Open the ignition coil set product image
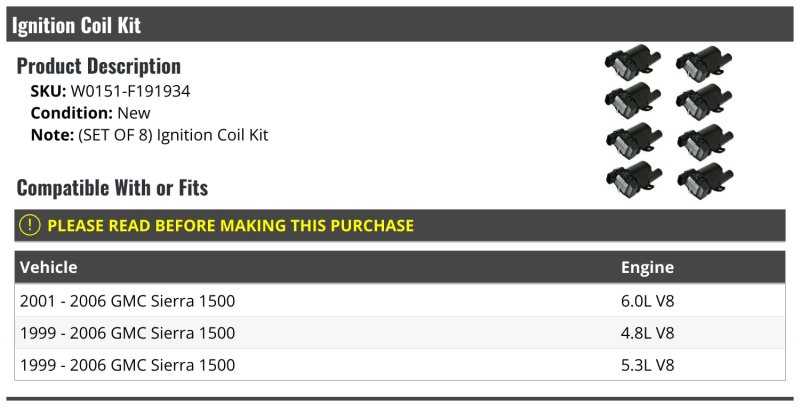 pyautogui.click(x=669, y=122)
